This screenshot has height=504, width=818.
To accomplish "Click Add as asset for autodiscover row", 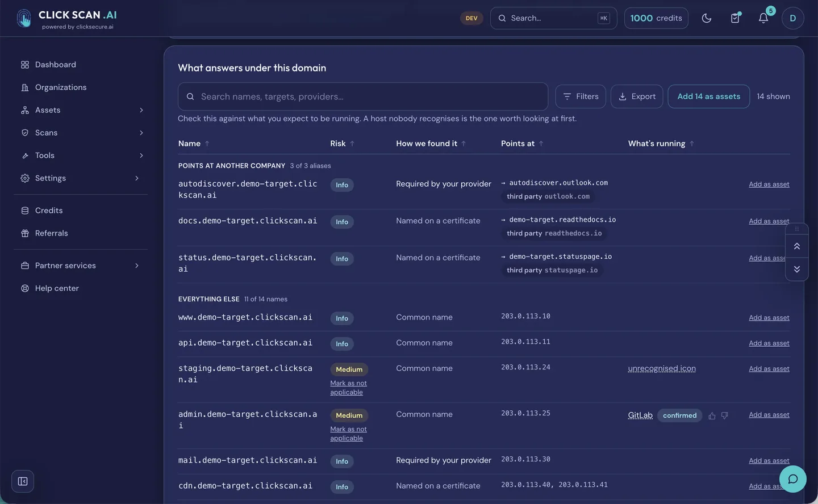I will click(x=769, y=184).
